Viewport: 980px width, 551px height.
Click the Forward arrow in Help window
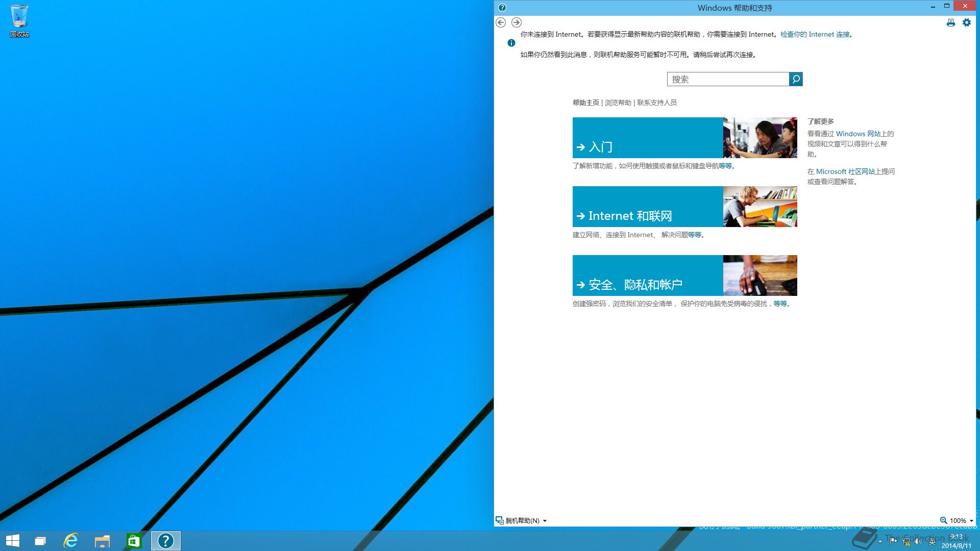[517, 22]
